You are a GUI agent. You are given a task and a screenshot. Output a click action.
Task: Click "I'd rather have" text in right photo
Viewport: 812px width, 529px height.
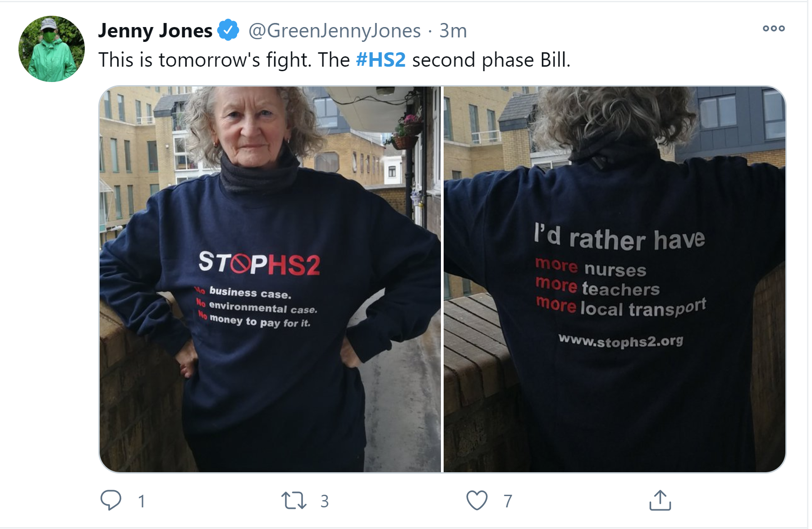click(x=619, y=237)
